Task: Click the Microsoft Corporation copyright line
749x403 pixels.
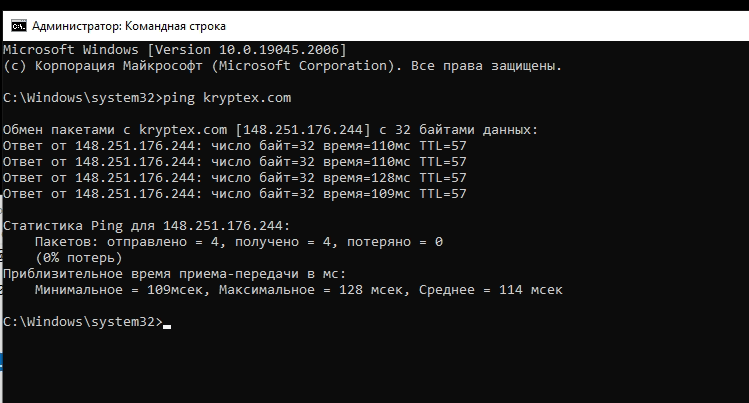Action: (x=282, y=66)
